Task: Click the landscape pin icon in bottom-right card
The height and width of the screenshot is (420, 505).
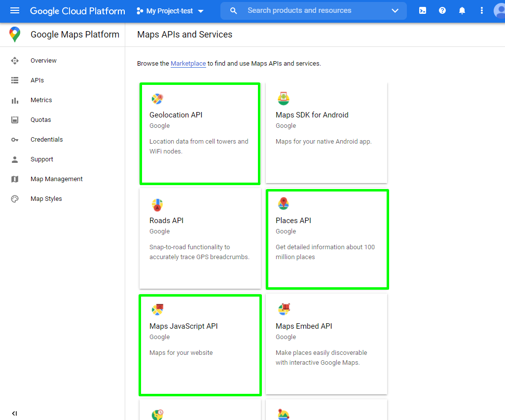Action: coord(284,414)
